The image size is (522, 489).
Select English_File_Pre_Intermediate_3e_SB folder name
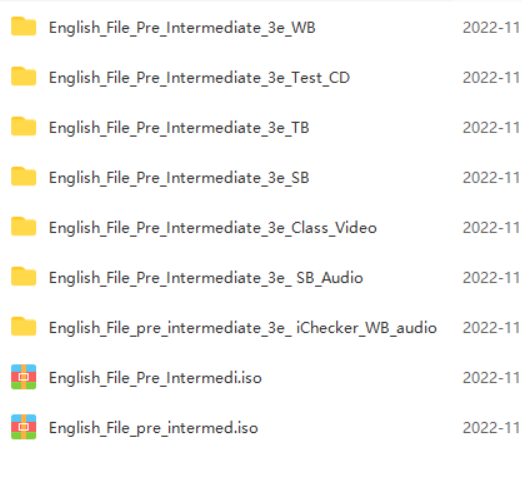tap(179, 178)
